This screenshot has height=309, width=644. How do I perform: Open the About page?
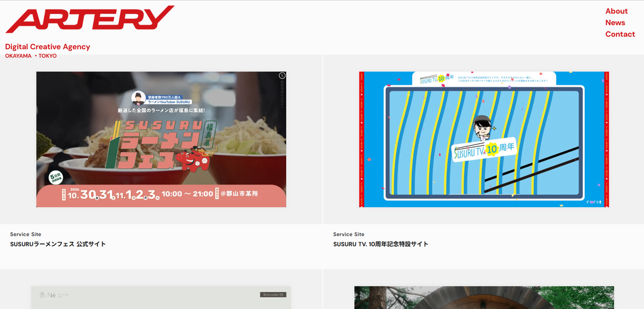tap(616, 11)
